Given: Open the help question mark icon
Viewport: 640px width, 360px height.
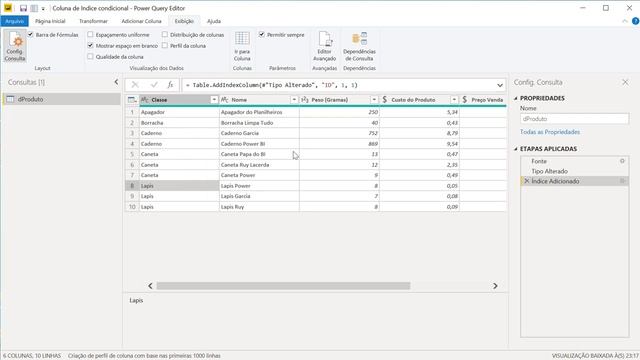Looking at the screenshot, I should [x=635, y=21].
